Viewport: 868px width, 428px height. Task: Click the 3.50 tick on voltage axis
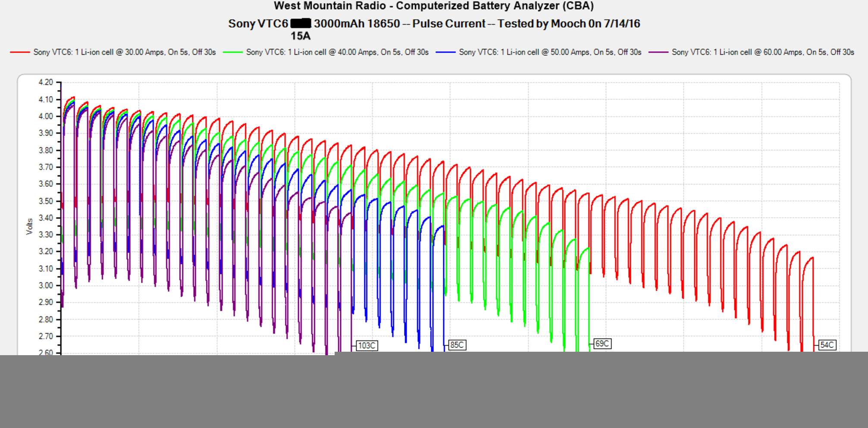(46, 201)
